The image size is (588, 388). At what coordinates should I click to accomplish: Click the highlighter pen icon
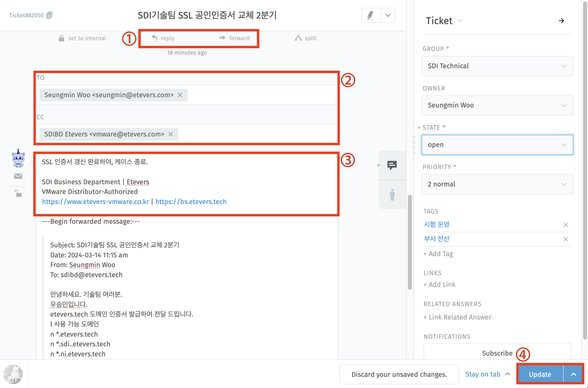pos(371,15)
